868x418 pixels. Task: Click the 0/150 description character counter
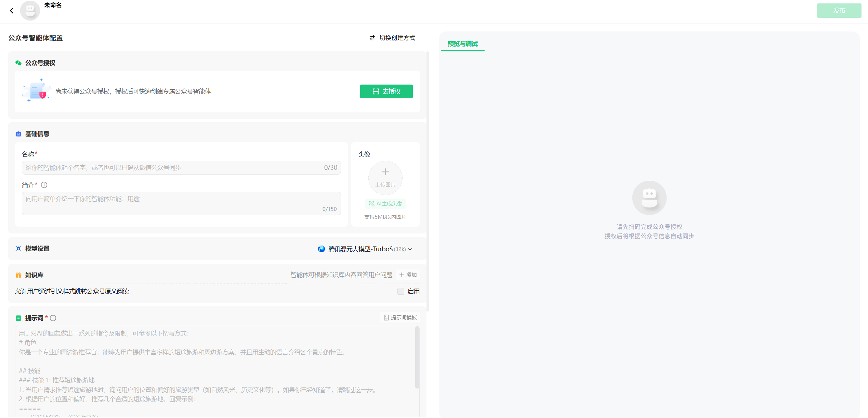(x=329, y=209)
